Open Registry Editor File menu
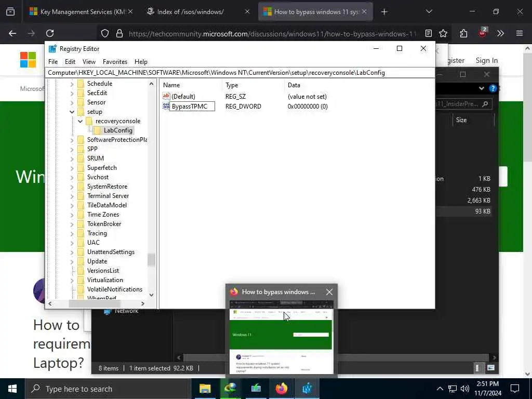The height and width of the screenshot is (399, 532). 53,62
